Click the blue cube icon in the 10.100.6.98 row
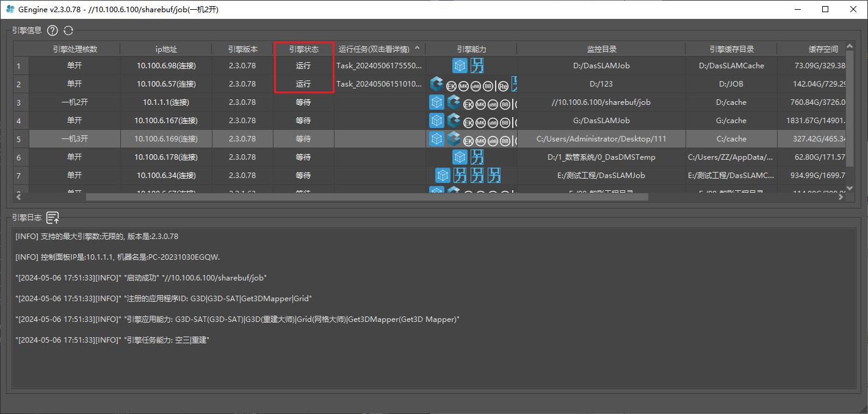The height and width of the screenshot is (414, 868). [460, 65]
